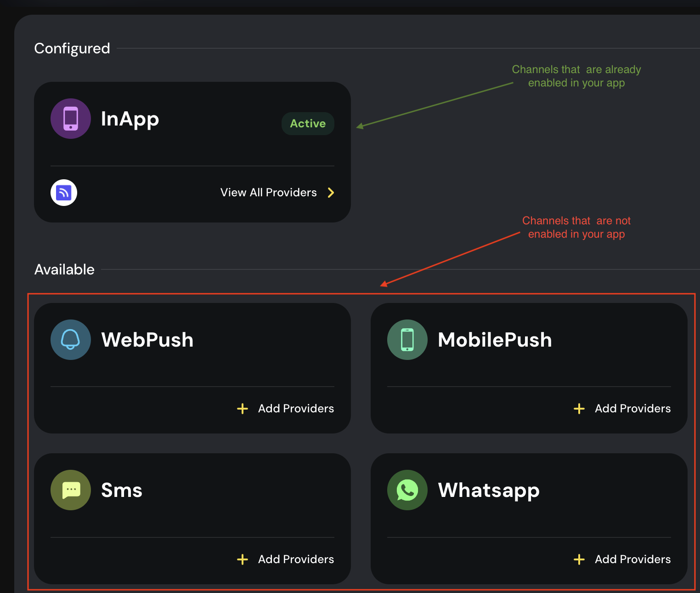Image resolution: width=700 pixels, height=593 pixels.
Task: Click the purple InApp phone icon
Action: (x=71, y=119)
